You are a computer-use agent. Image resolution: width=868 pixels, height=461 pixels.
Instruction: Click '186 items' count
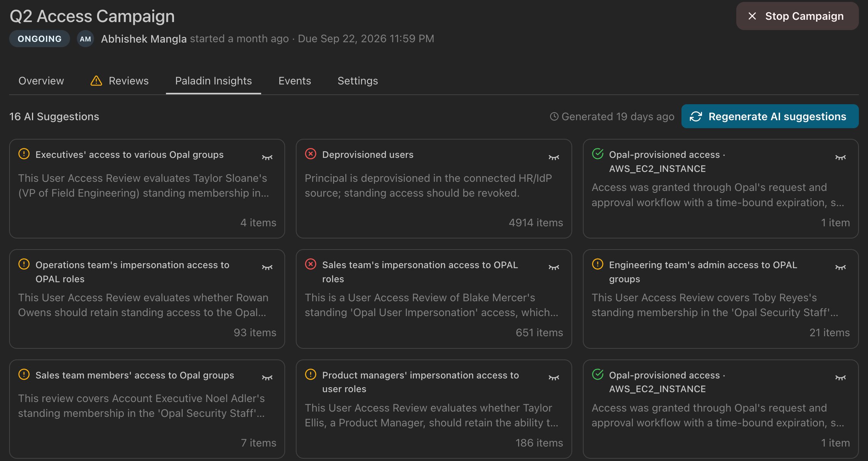[x=539, y=443]
